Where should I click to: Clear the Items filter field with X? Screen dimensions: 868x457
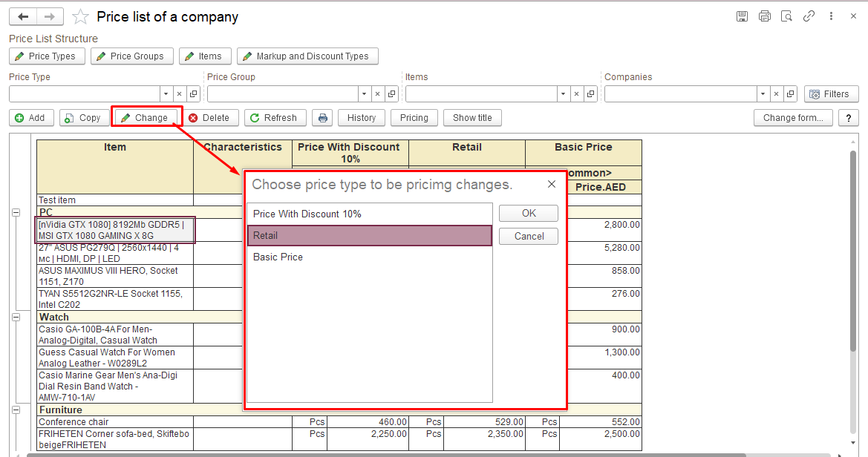[x=576, y=94]
